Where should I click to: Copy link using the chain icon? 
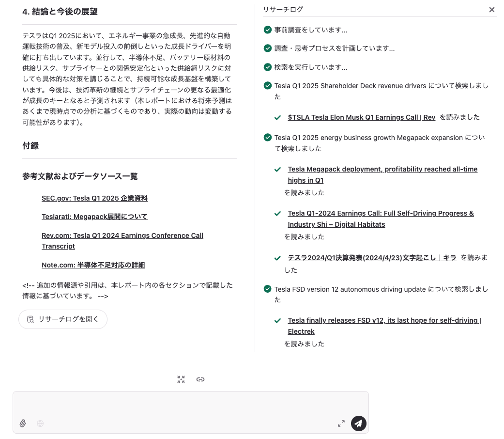click(x=200, y=379)
